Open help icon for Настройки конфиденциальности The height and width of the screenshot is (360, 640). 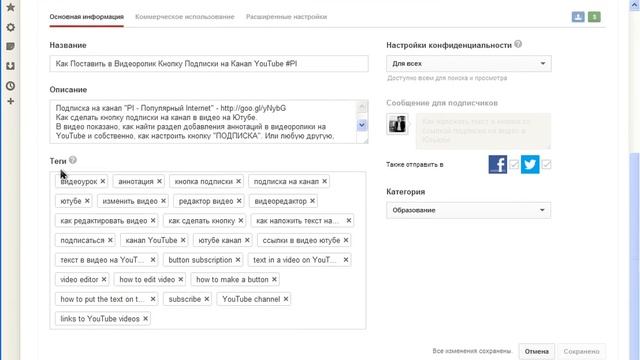tap(518, 44)
